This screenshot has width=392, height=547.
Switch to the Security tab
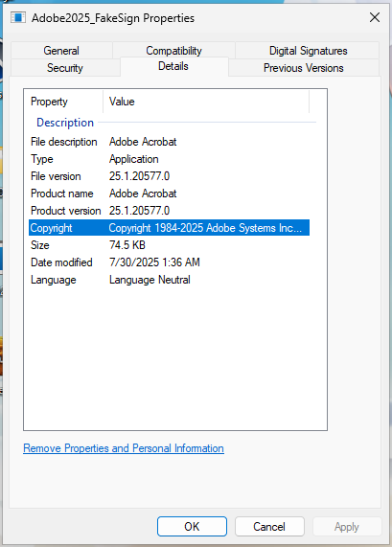tap(65, 68)
